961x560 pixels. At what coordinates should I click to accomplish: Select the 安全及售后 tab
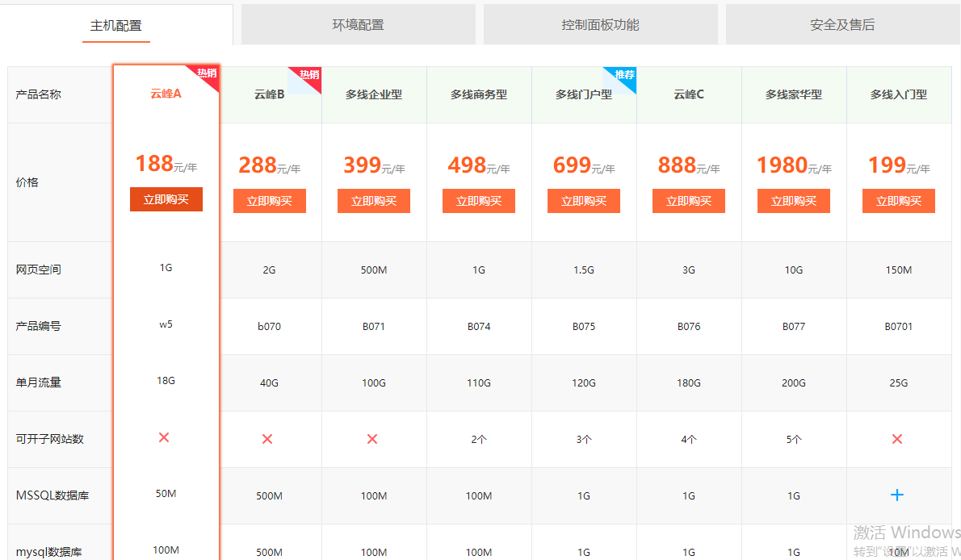point(842,25)
